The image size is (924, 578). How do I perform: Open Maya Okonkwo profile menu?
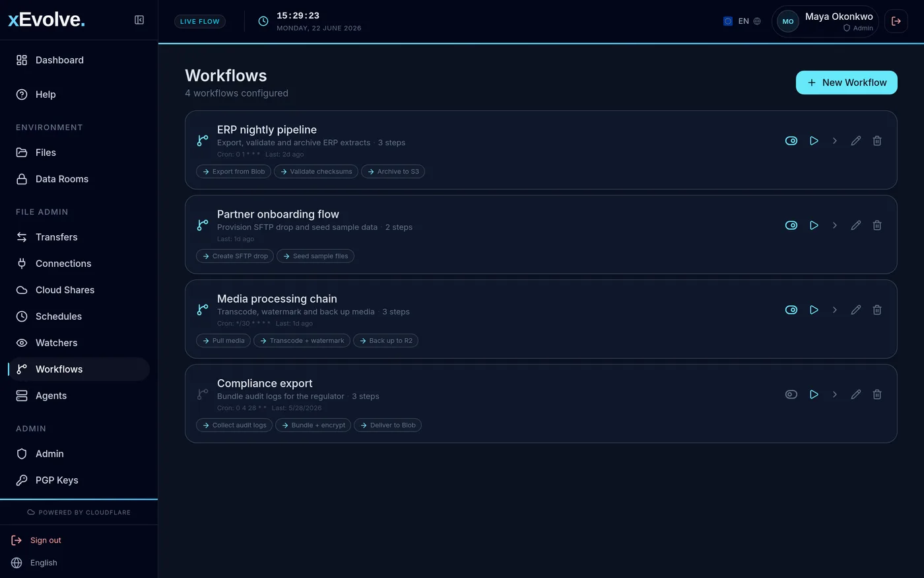(x=825, y=21)
